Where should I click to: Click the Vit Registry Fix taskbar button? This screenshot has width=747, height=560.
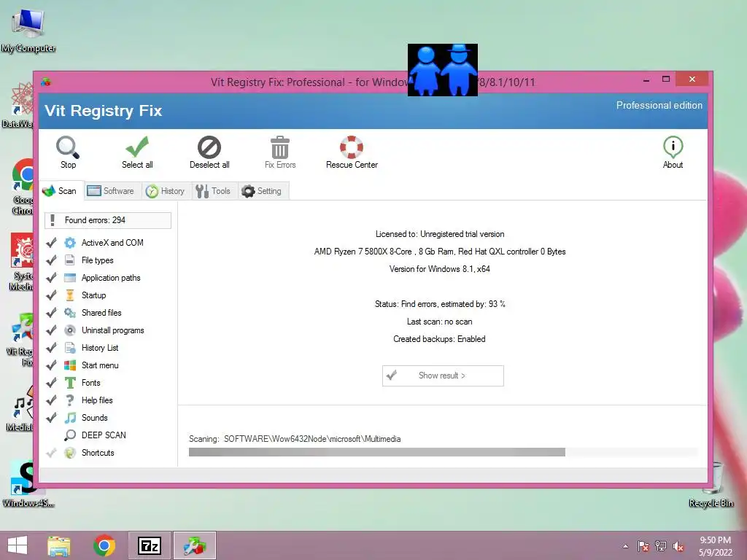(194, 545)
